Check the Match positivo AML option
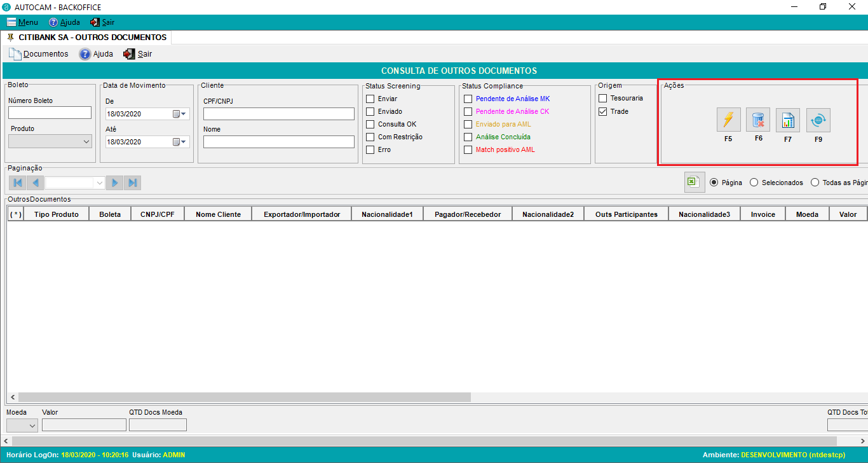The height and width of the screenshot is (463, 868). click(468, 149)
